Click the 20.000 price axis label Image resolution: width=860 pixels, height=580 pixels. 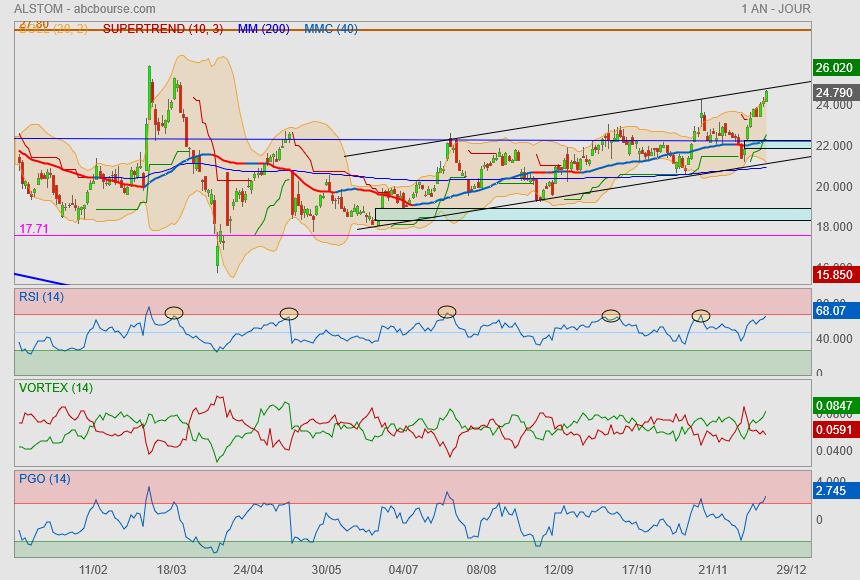[834, 187]
